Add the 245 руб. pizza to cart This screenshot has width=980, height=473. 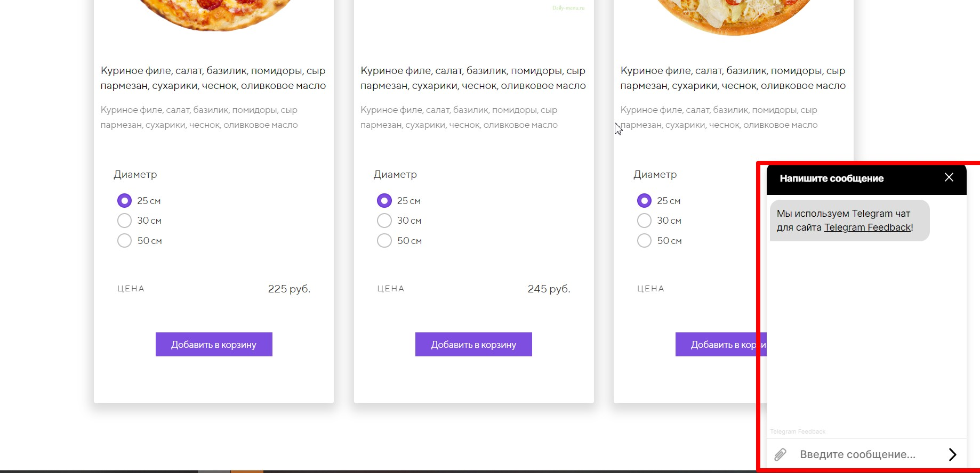pyautogui.click(x=473, y=345)
